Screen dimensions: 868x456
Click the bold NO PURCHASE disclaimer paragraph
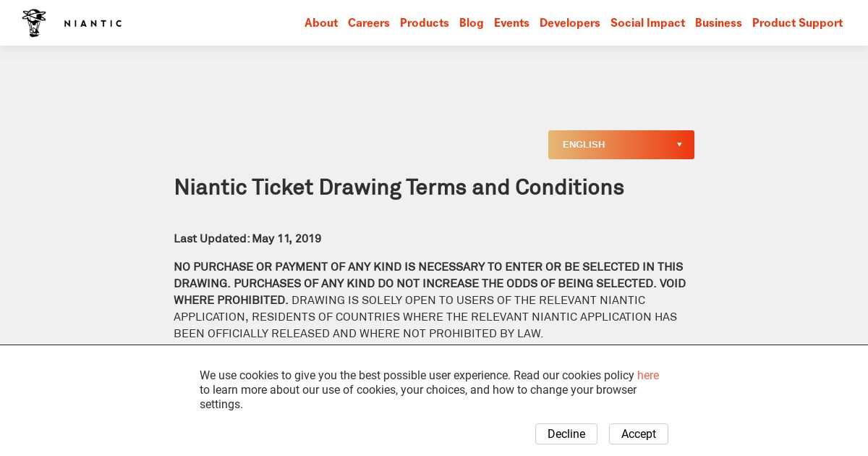430,300
